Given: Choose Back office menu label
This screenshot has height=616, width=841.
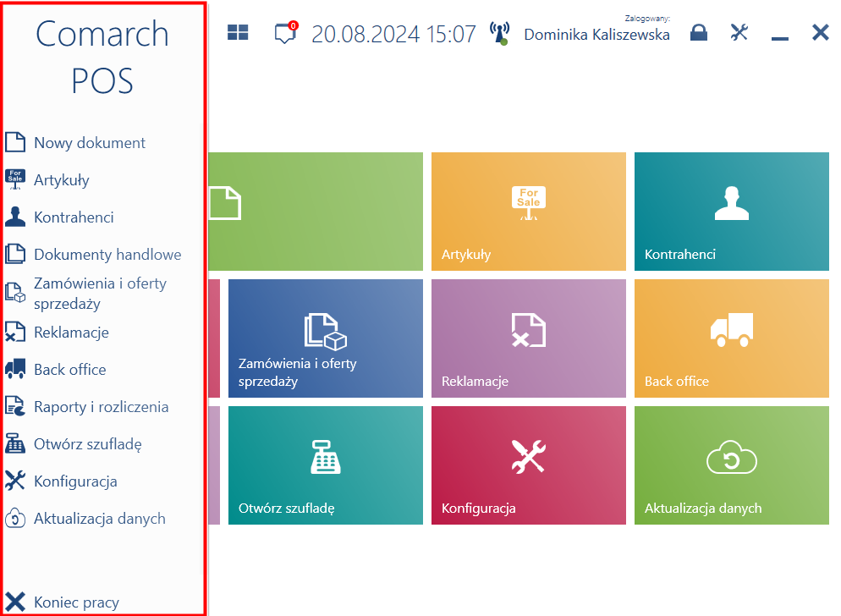Looking at the screenshot, I should coord(70,370).
